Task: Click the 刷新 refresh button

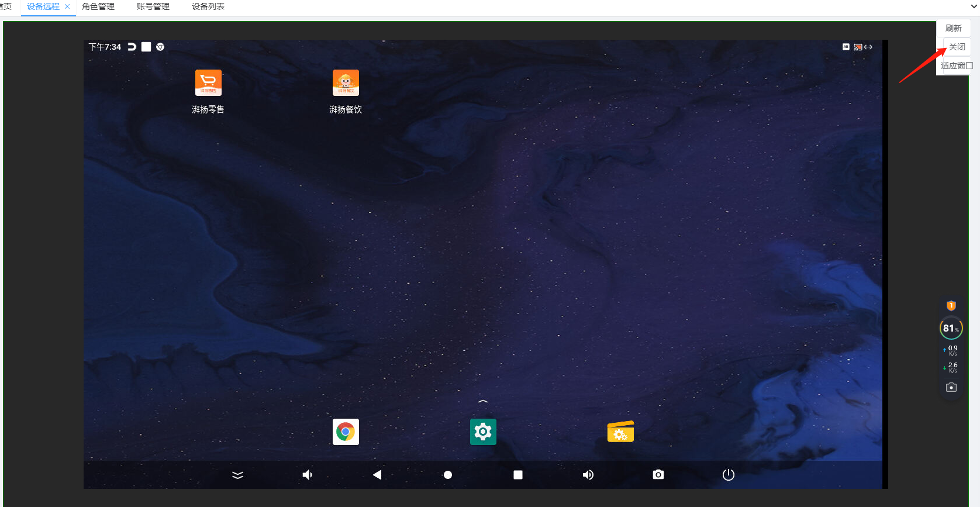Action: click(954, 28)
